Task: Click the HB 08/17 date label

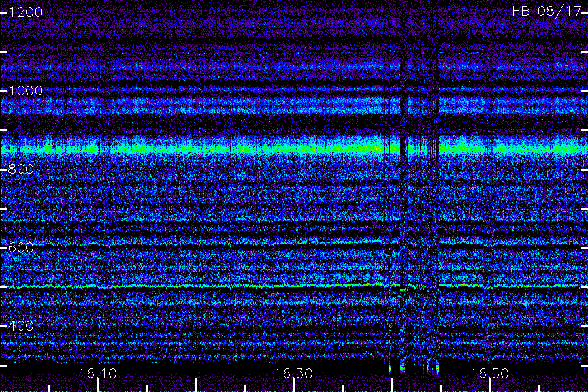Action: (x=546, y=11)
